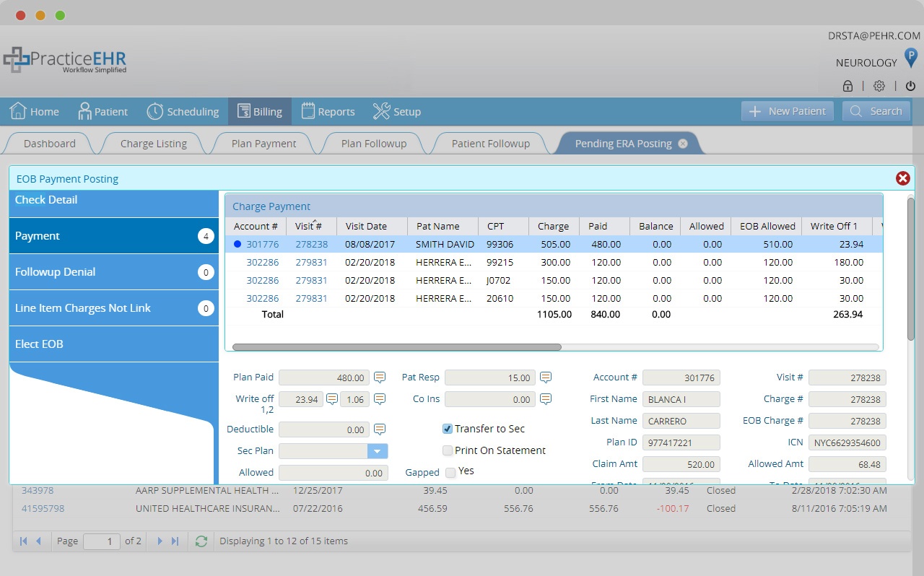Click the New Patient button

click(x=788, y=111)
